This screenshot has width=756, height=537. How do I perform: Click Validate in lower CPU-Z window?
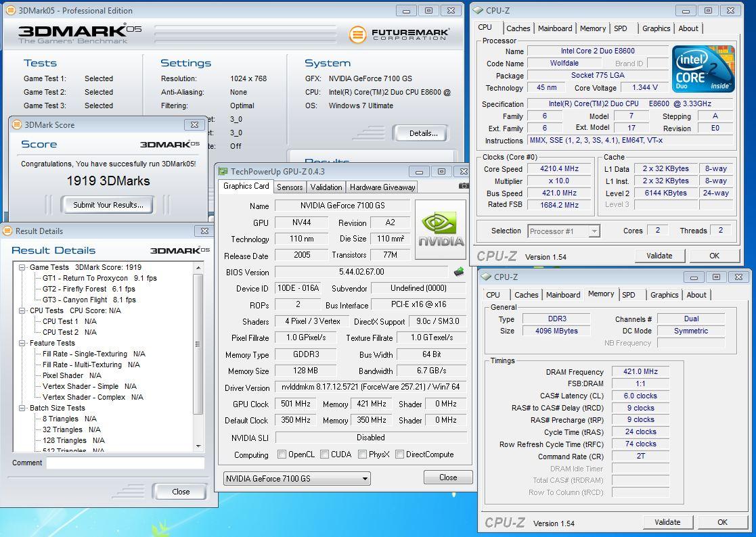coord(667,522)
